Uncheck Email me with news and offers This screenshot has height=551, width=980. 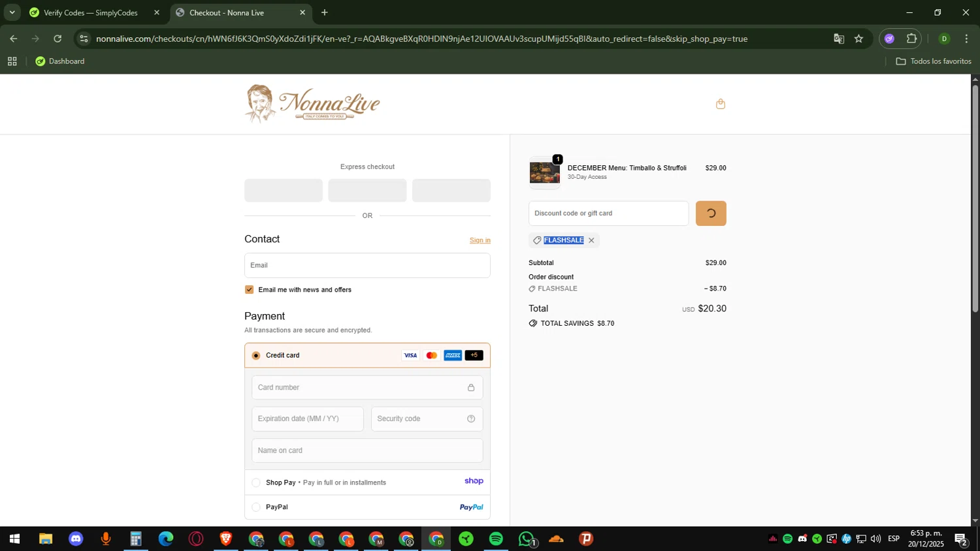249,290
